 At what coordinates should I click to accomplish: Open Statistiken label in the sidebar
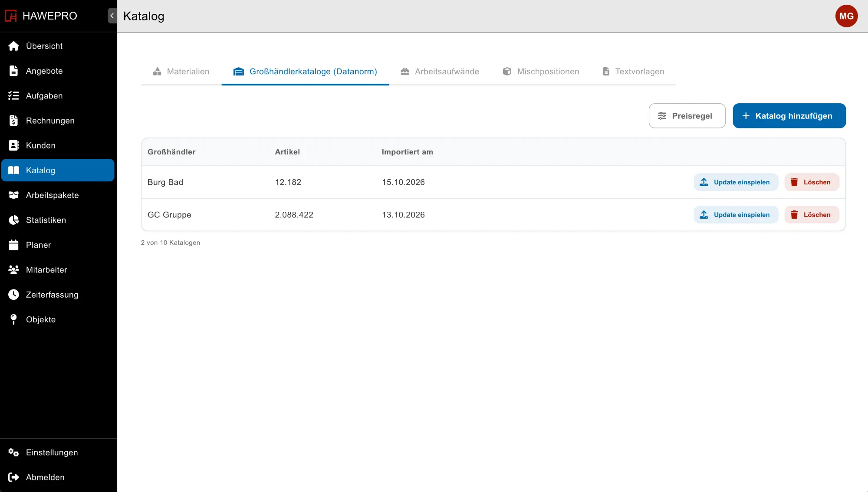coord(46,220)
